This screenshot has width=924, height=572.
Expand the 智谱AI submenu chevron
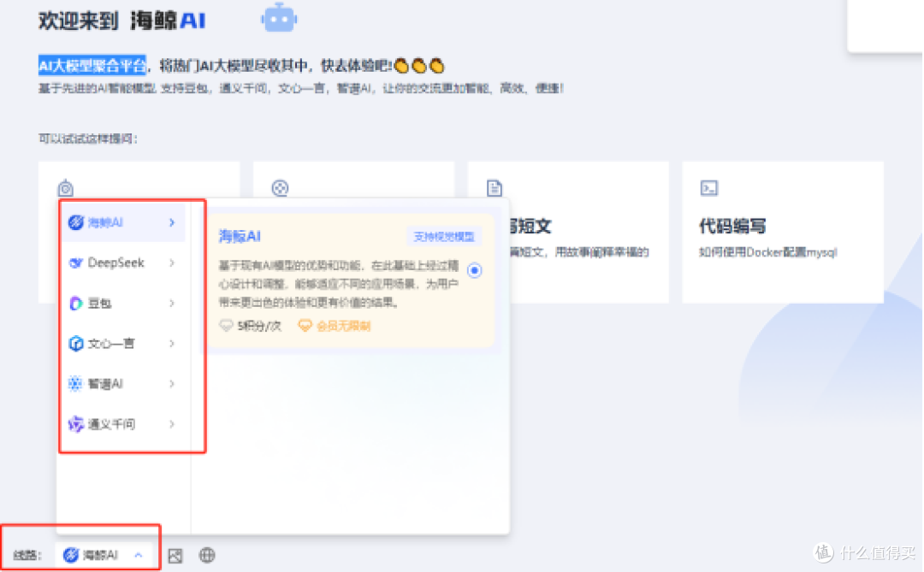pos(172,384)
